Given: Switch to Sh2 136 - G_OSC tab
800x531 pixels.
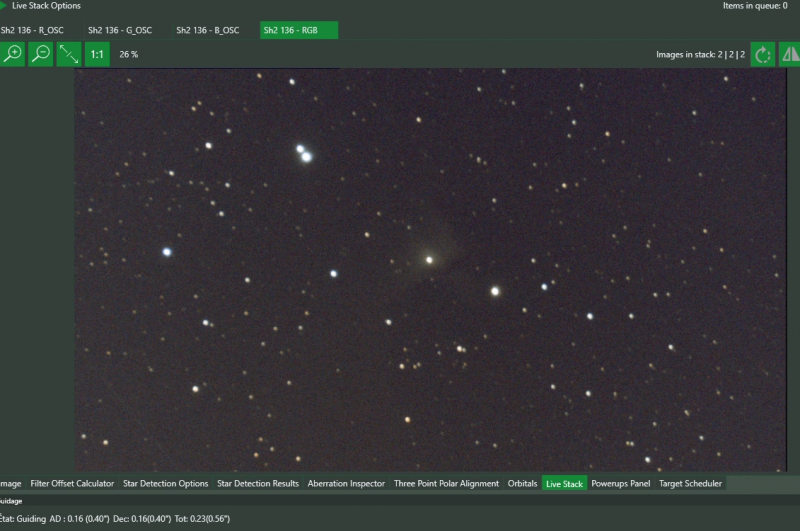Looking at the screenshot, I should 120,30.
